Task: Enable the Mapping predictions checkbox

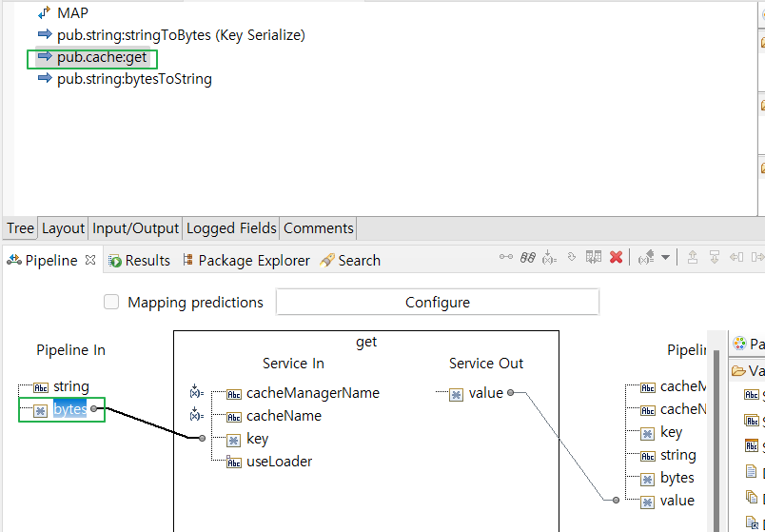Action: point(111,303)
